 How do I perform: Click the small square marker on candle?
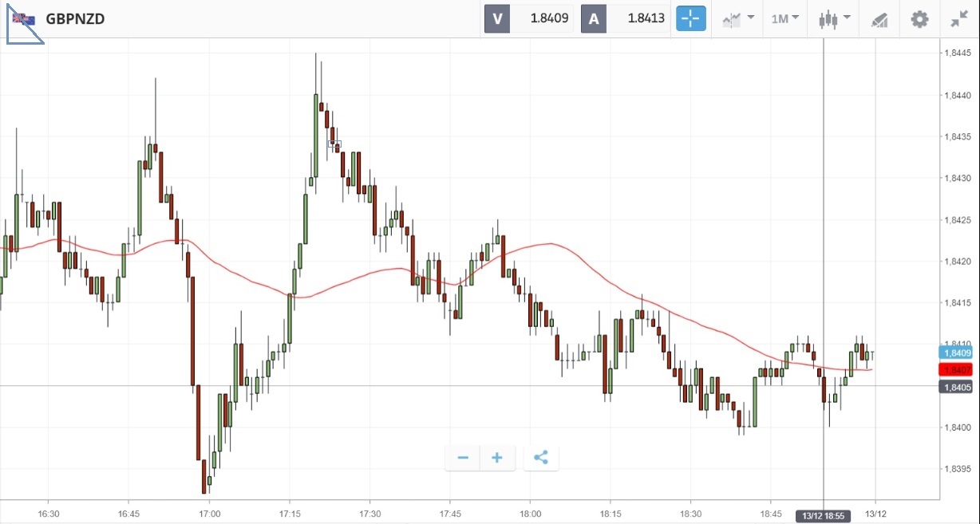[334, 144]
